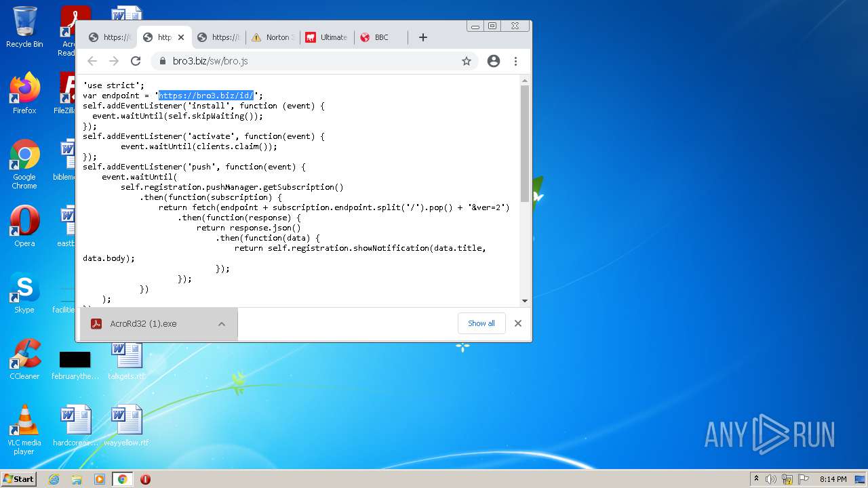Open Windows Explorer from taskbar
The height and width of the screenshot is (488, 868).
coord(77,479)
